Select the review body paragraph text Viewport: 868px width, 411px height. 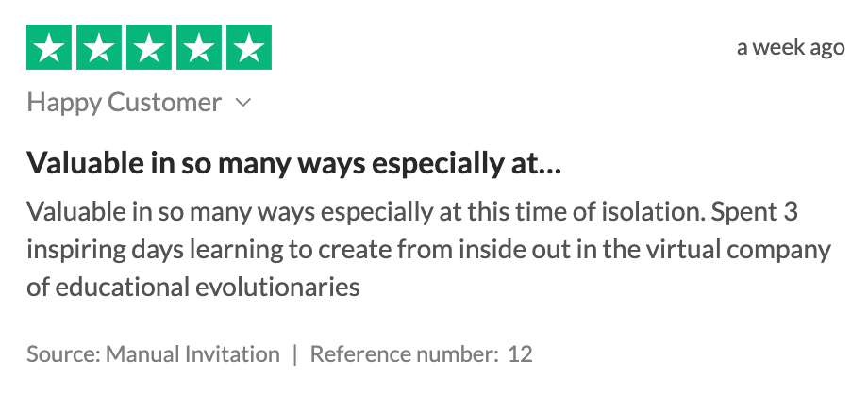(x=429, y=250)
